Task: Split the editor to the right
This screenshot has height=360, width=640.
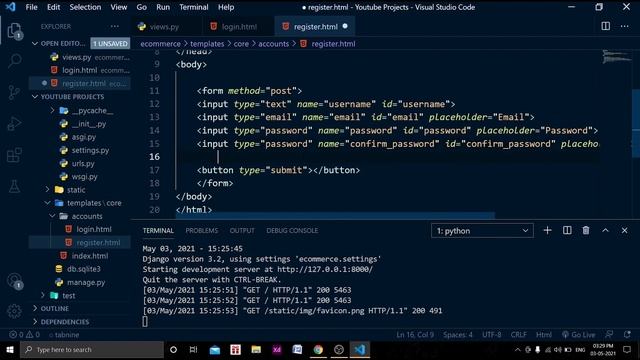Action: click(x=606, y=26)
